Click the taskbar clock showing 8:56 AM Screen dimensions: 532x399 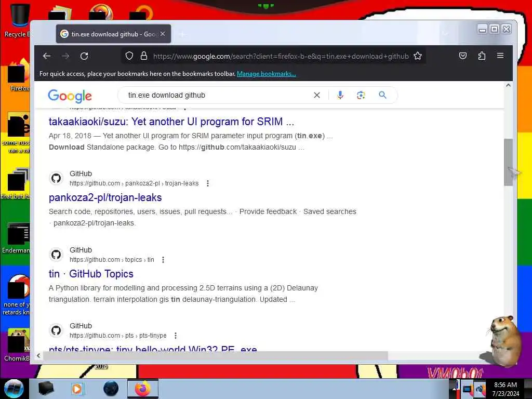pyautogui.click(x=506, y=389)
